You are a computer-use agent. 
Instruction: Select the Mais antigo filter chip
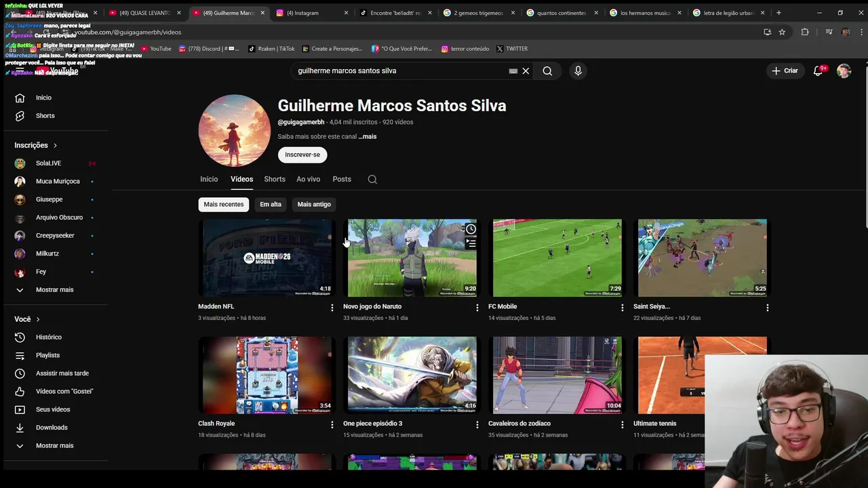(x=314, y=205)
